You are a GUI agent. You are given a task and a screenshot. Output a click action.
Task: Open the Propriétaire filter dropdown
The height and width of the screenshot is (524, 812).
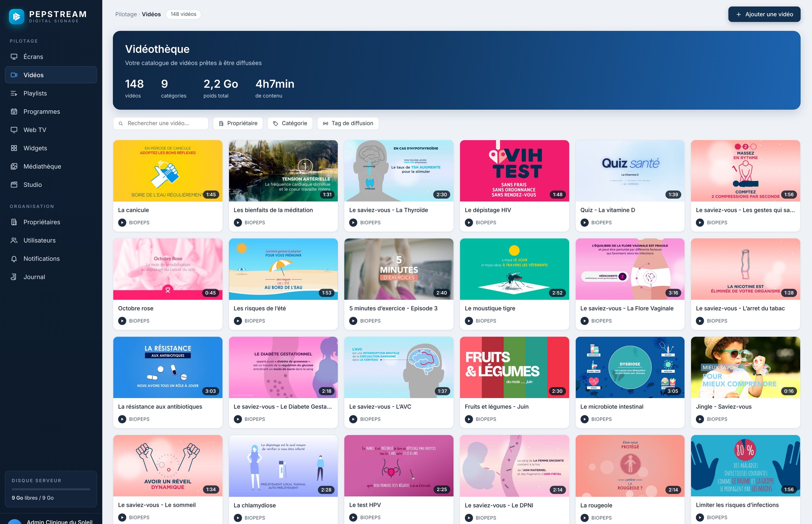pyautogui.click(x=238, y=124)
